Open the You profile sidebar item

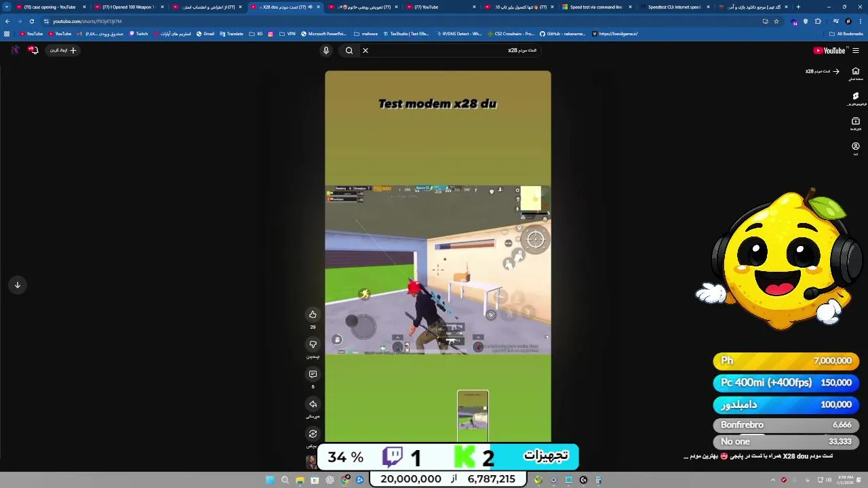[x=856, y=149]
